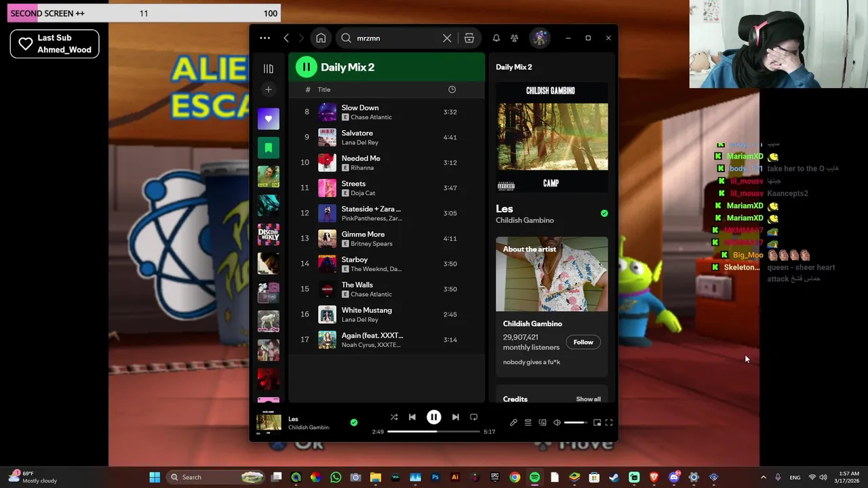Adjust the Spotify volume slider
This screenshot has height=488, width=868.
point(576,422)
